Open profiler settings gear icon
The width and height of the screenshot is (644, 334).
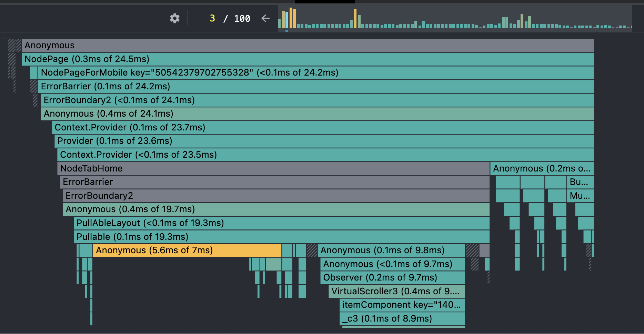(x=175, y=18)
